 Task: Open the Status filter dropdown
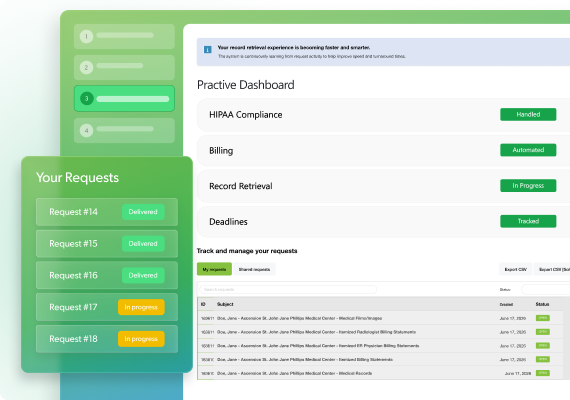coord(546,289)
